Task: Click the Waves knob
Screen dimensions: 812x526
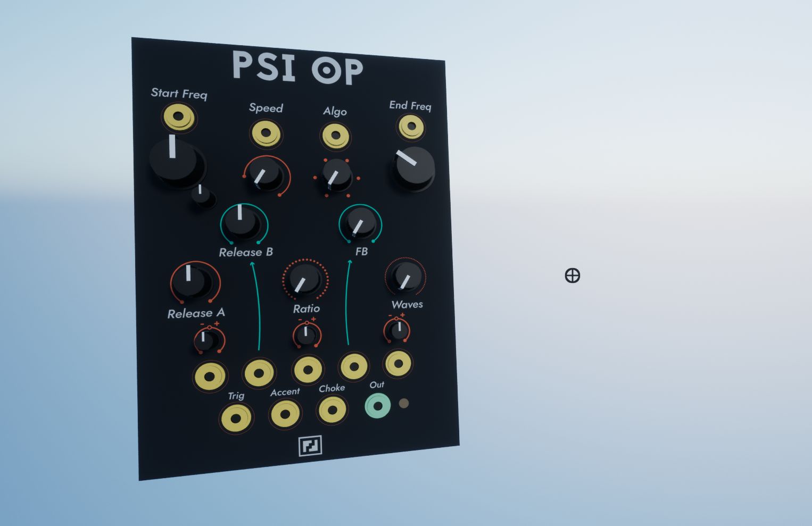Action: tap(406, 276)
